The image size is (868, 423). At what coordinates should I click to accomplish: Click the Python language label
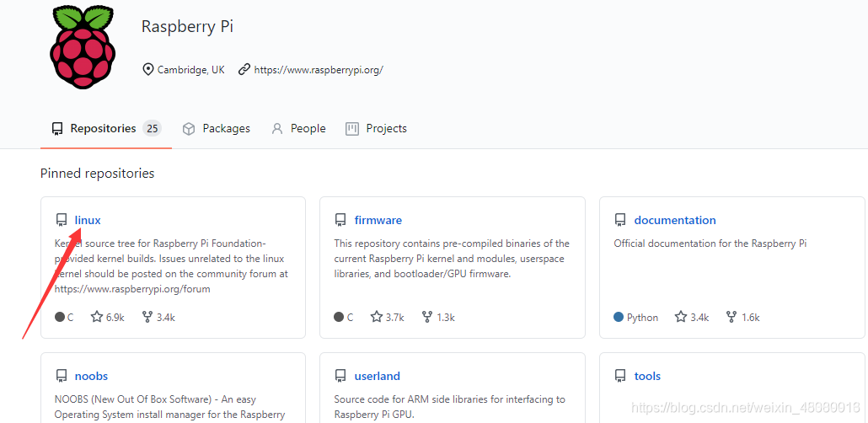[642, 318]
